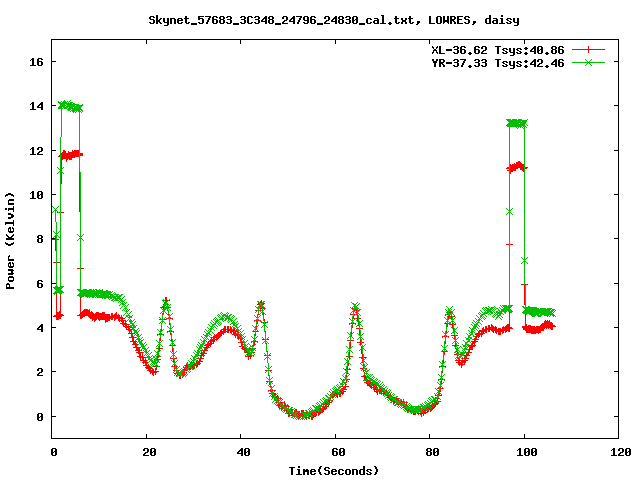Click green calibration plateau near 14 Kelvin

70,107
